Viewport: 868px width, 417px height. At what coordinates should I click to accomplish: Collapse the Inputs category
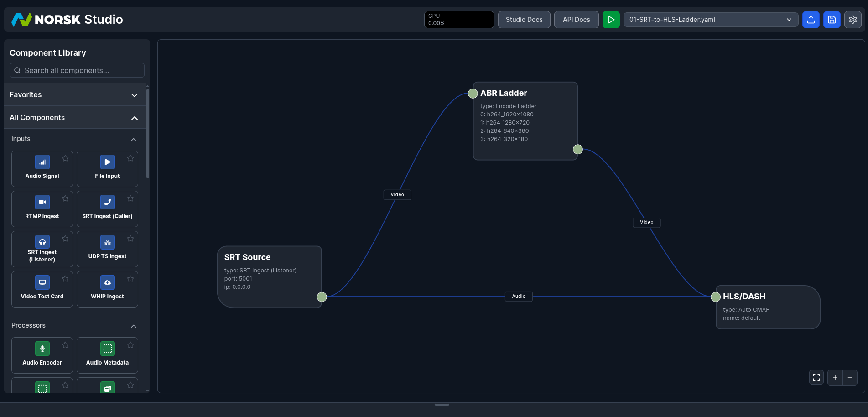click(x=133, y=139)
